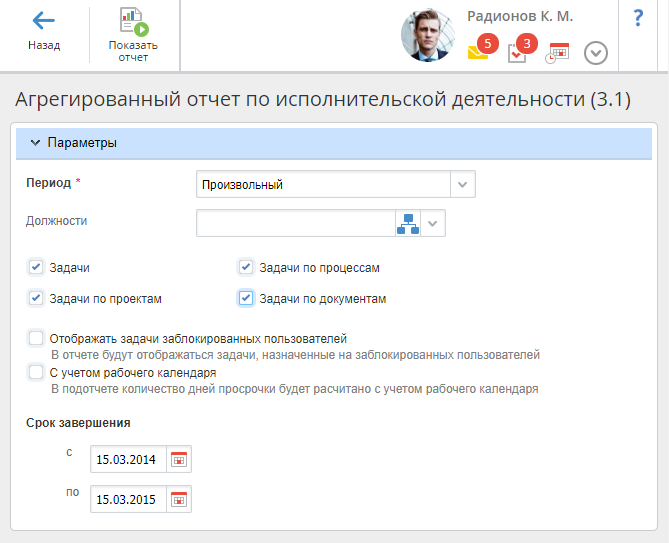
Task: Open the org structure picker for positions
Action: pyautogui.click(x=408, y=223)
